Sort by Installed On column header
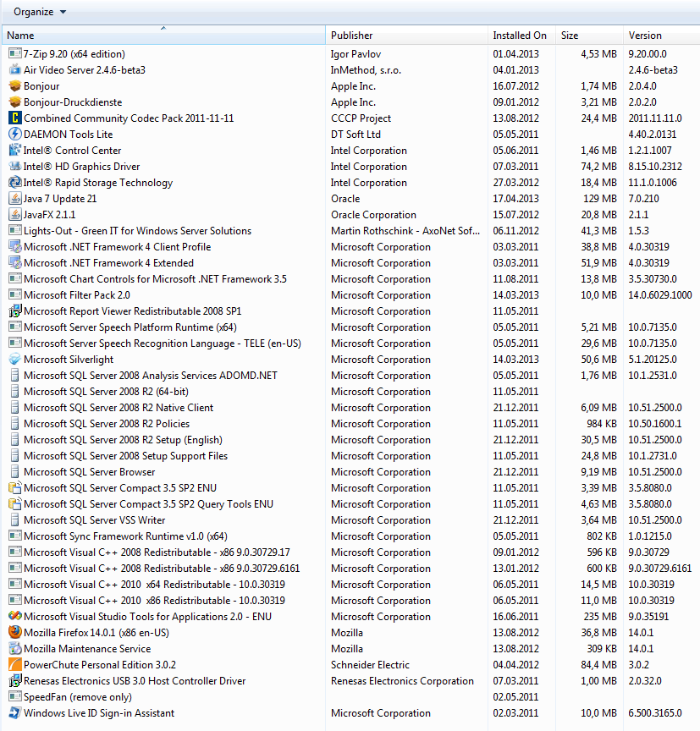The width and height of the screenshot is (700, 731). click(522, 36)
